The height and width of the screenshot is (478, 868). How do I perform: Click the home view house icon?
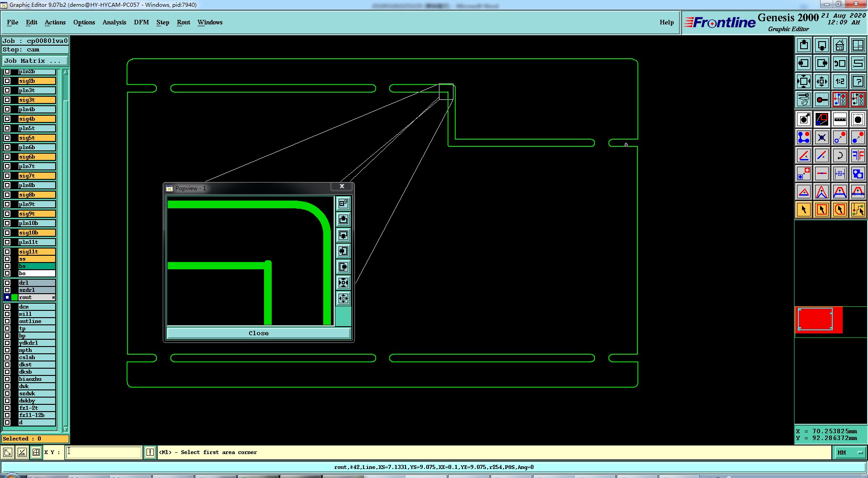tap(840, 45)
